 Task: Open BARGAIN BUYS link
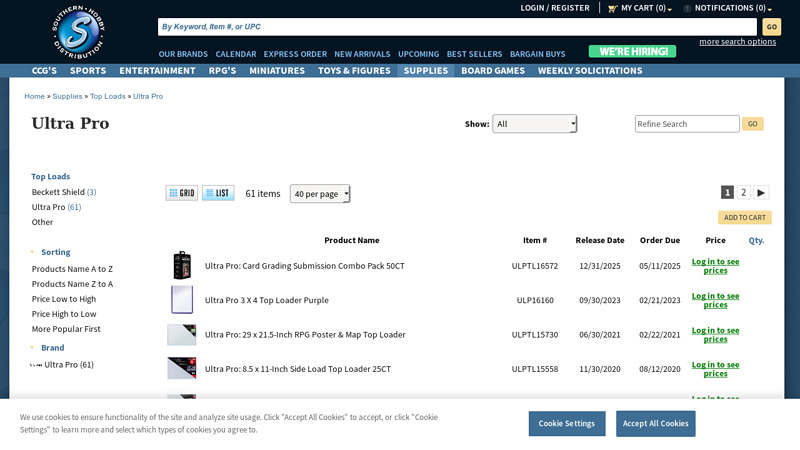click(538, 54)
